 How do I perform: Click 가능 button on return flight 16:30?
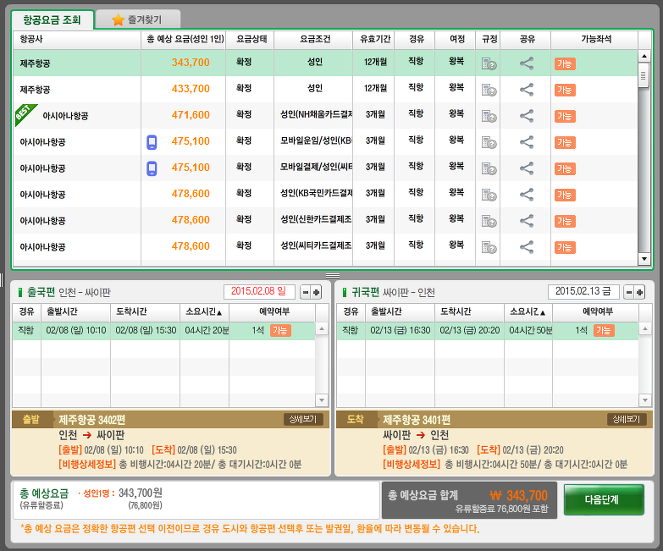point(604,331)
